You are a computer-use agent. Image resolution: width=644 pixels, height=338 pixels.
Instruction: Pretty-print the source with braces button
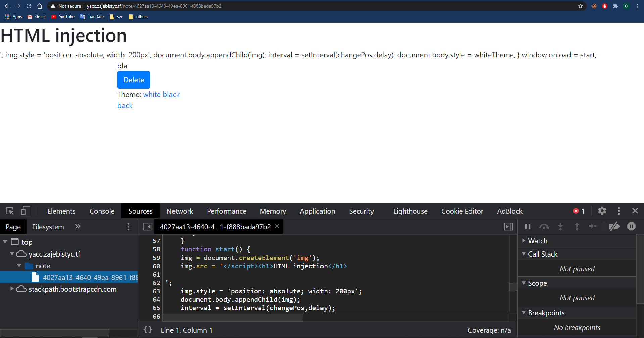pos(148,330)
